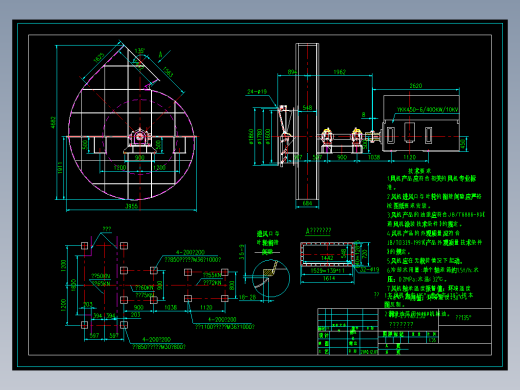Select the motor body in side view
Viewport: 520px width, 390px height.
(421, 123)
